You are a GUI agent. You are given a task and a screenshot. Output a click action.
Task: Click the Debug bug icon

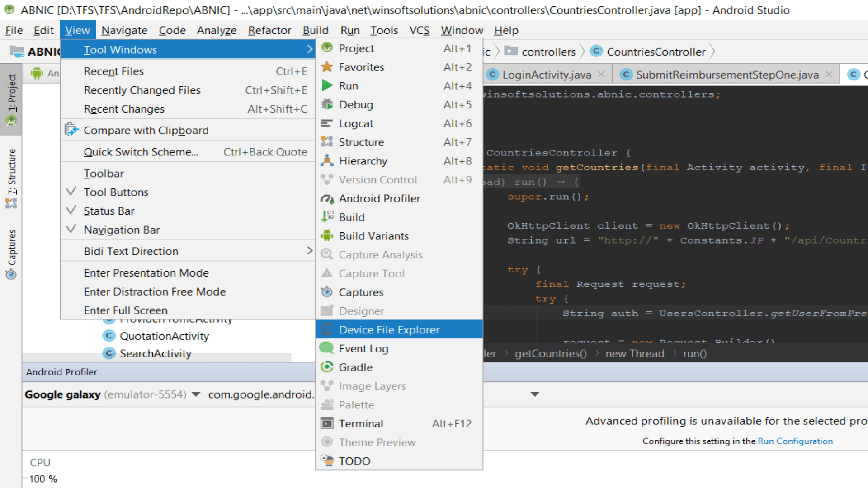[327, 104]
